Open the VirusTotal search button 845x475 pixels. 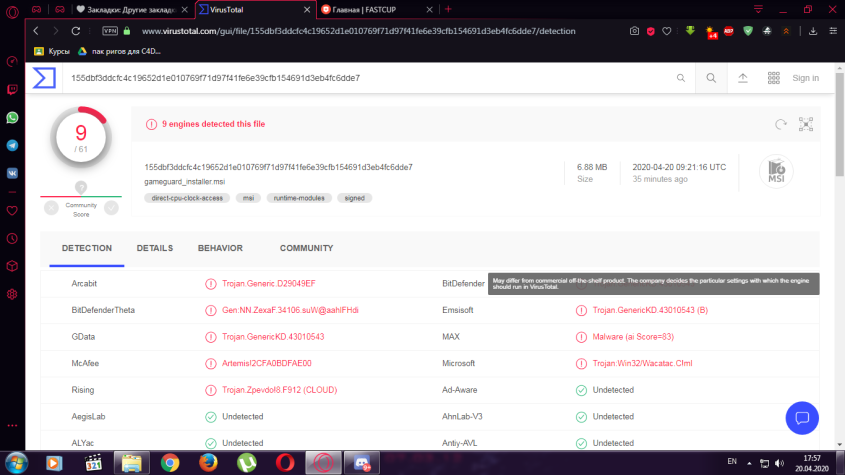click(x=711, y=78)
